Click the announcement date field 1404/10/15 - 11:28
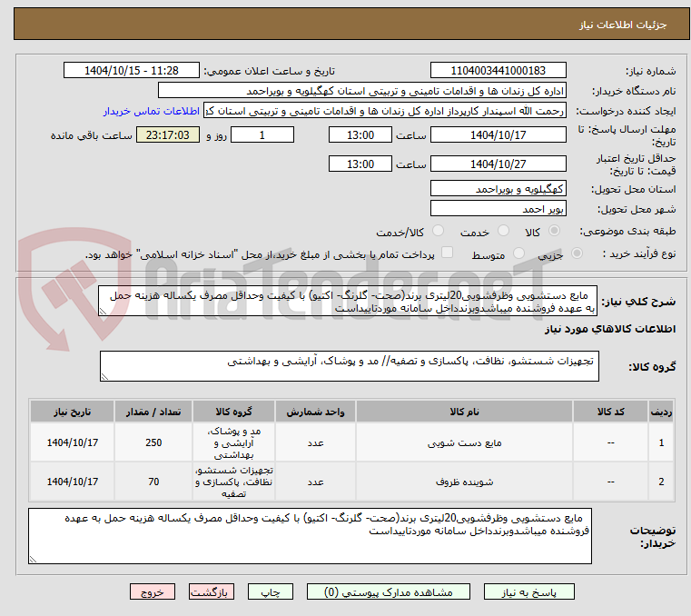691x616 pixels. [132, 71]
